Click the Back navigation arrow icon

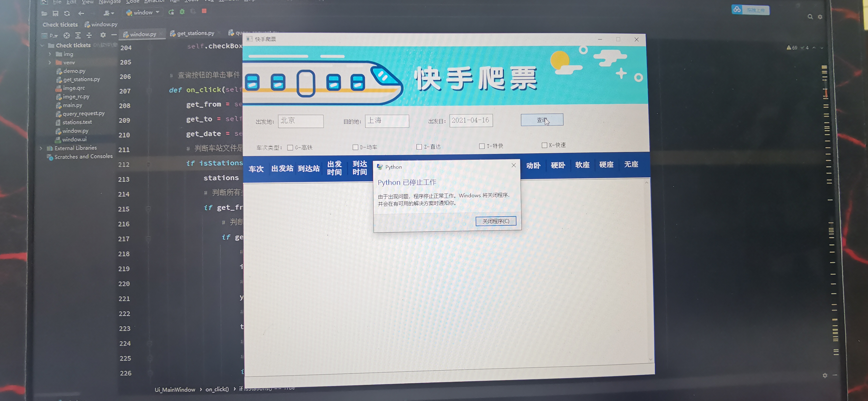click(81, 14)
